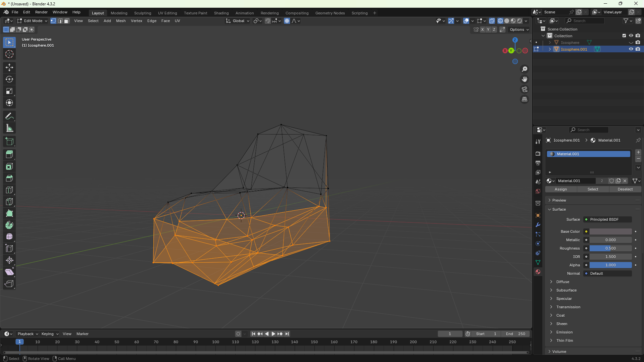The height and width of the screenshot is (362, 644).
Task: Open the Edit Mode dropdown
Action: coord(32,21)
